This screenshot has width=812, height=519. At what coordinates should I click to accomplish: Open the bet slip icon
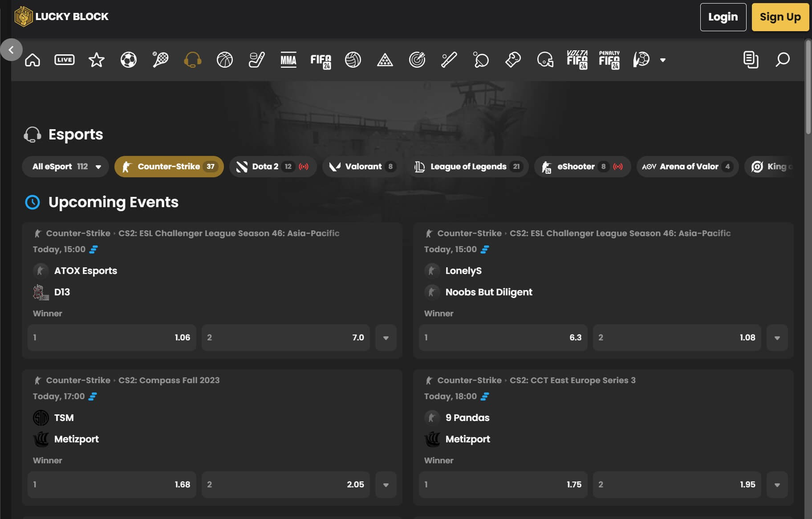pos(751,60)
